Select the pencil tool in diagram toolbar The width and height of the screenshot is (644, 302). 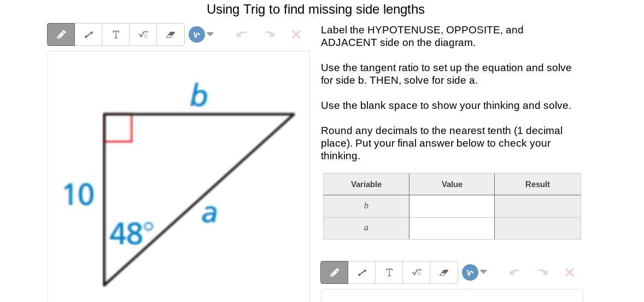(x=61, y=34)
